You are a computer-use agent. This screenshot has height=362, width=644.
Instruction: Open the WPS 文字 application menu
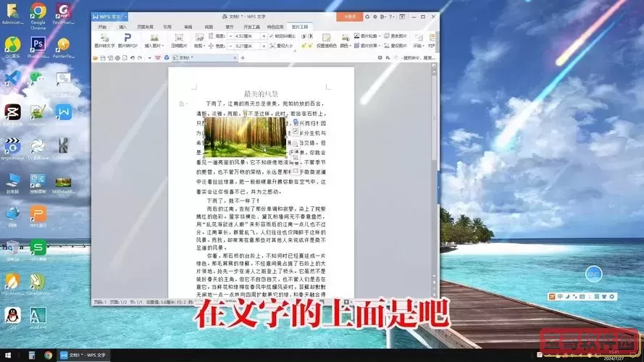pos(109,17)
